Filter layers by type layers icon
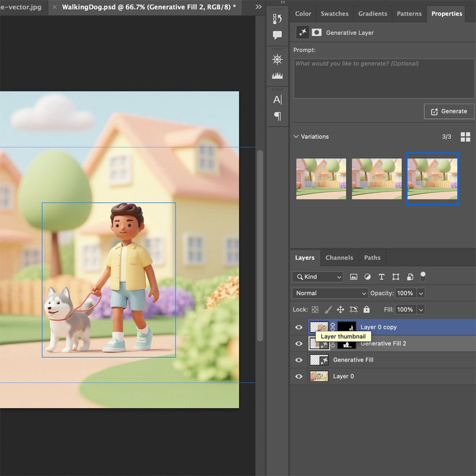Screen dimensions: 476x476 point(382,277)
